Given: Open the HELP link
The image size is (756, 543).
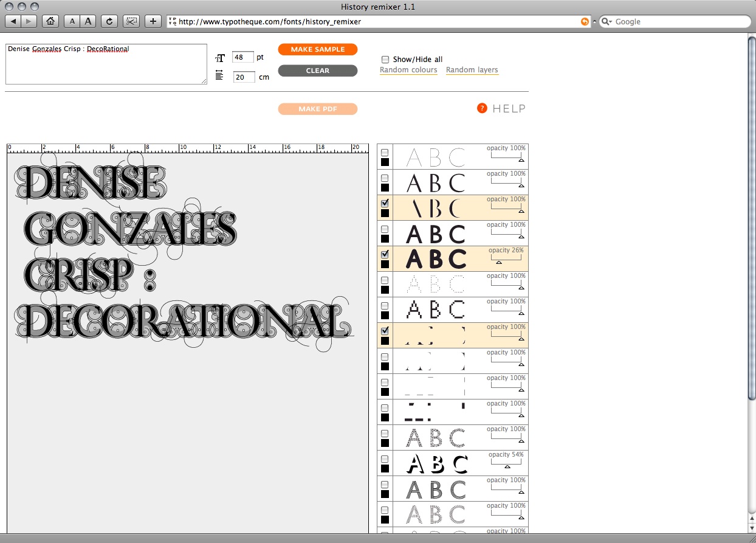Looking at the screenshot, I should (x=509, y=108).
